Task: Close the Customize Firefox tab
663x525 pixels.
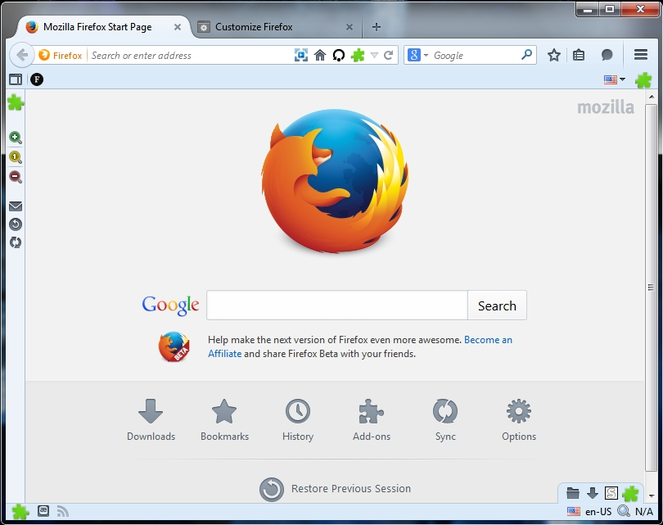Action: point(349,27)
